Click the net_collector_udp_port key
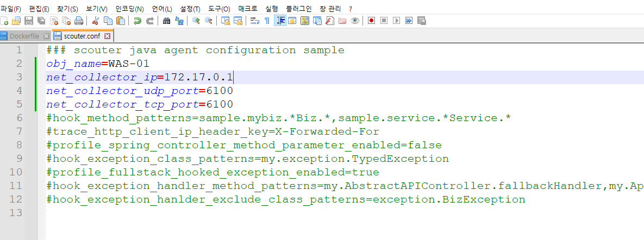Viewport: 644px width, 240px height. coord(122,91)
